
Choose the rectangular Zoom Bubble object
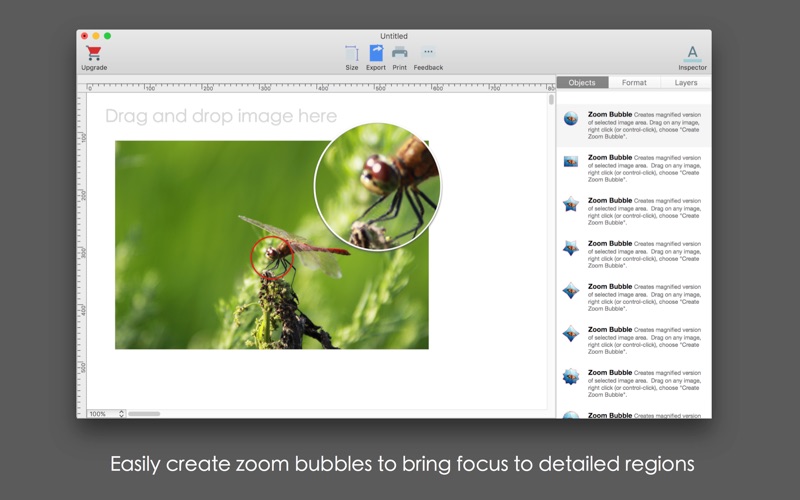click(x=571, y=162)
